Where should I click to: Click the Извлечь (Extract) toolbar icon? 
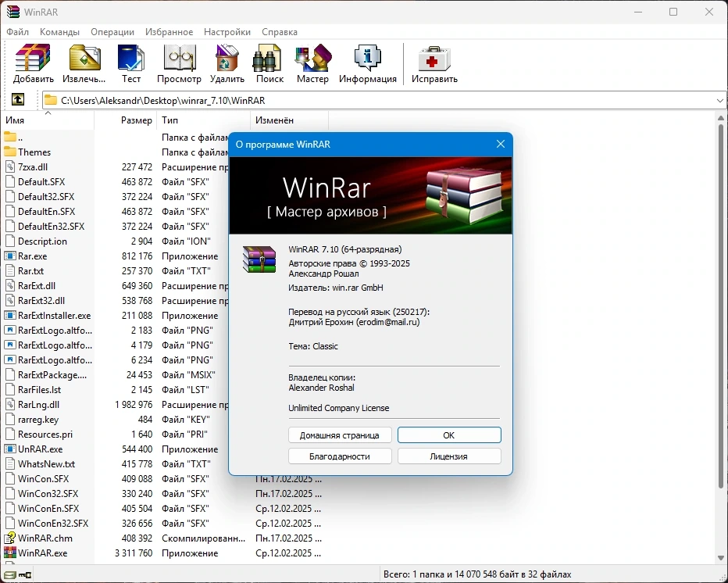coord(84,63)
